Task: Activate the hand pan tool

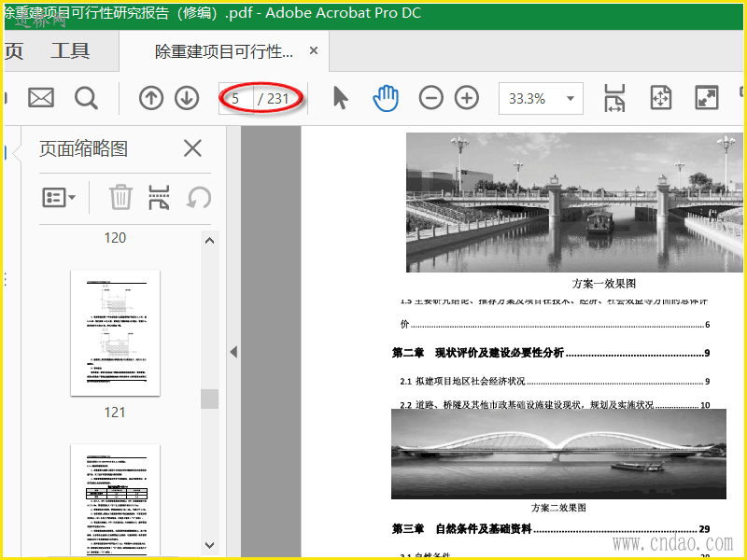Action: tap(386, 98)
